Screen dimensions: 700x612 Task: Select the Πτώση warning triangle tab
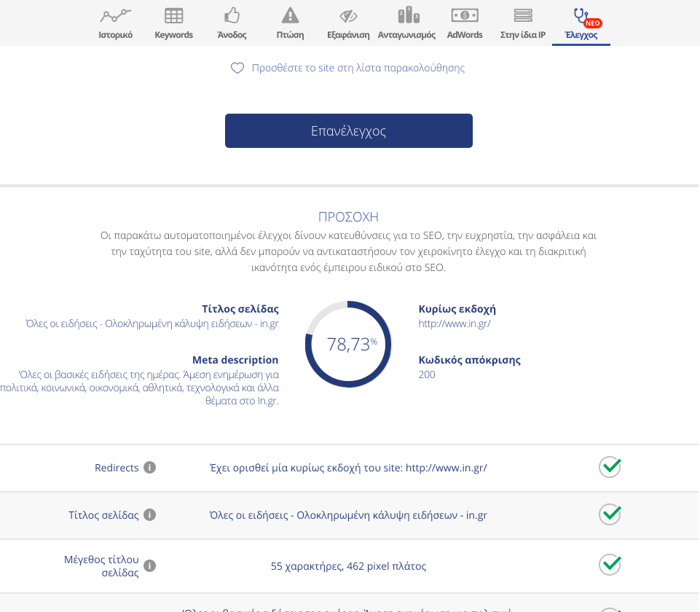(290, 23)
